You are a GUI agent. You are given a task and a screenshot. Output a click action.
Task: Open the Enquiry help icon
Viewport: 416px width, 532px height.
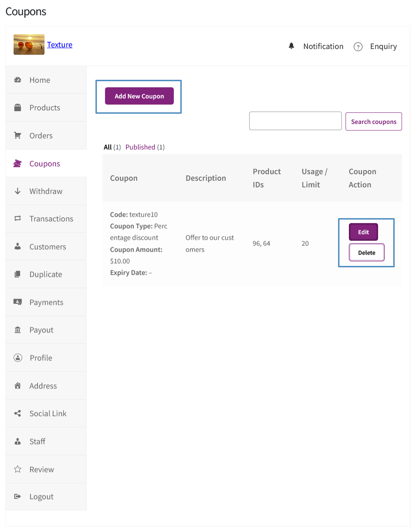point(358,47)
